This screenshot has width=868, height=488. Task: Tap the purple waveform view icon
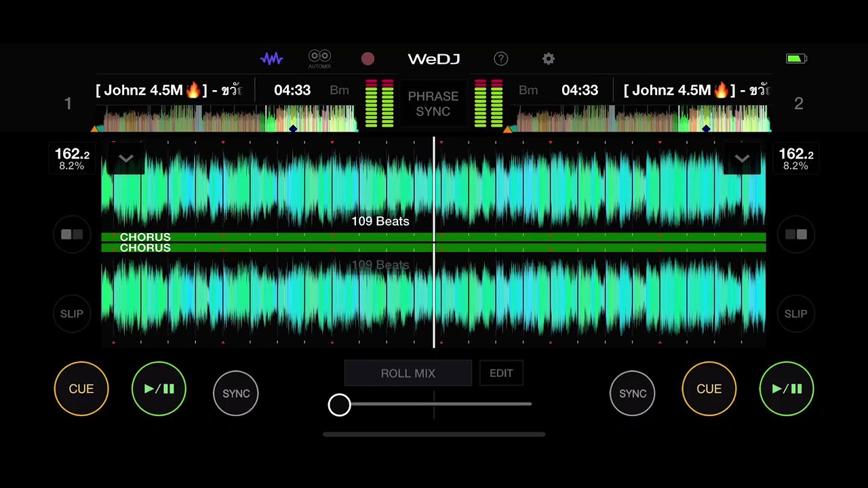(x=271, y=59)
